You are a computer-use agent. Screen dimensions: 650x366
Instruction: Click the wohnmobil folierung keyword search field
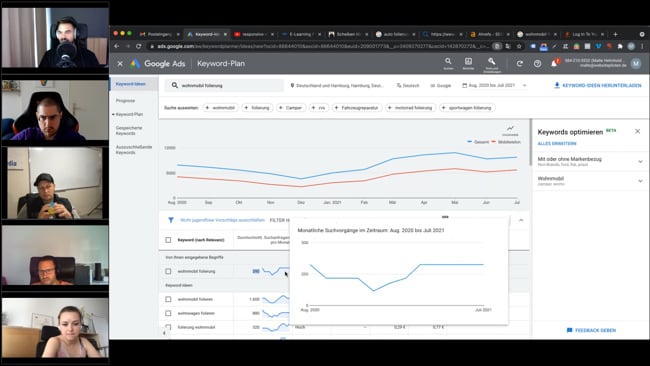[224, 85]
